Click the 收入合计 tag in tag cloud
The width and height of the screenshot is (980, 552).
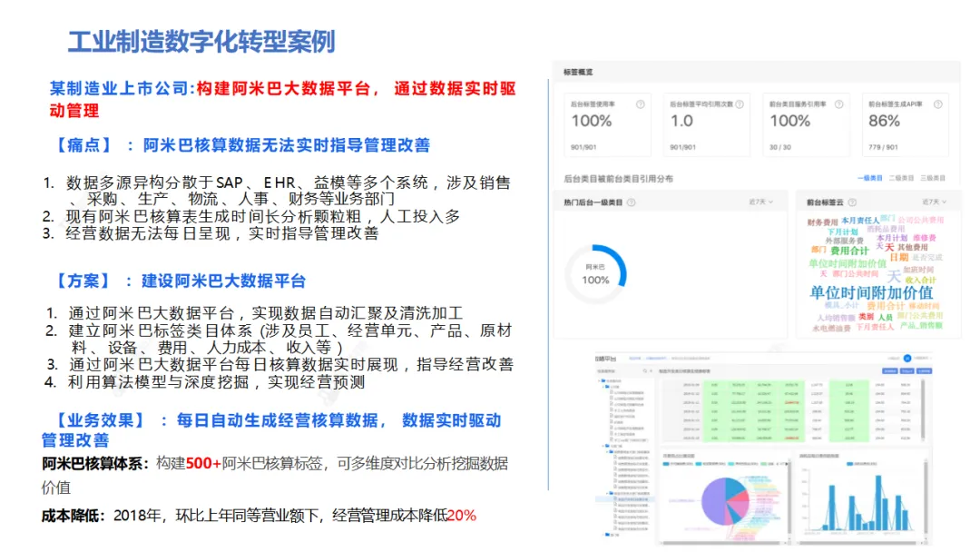point(921,280)
